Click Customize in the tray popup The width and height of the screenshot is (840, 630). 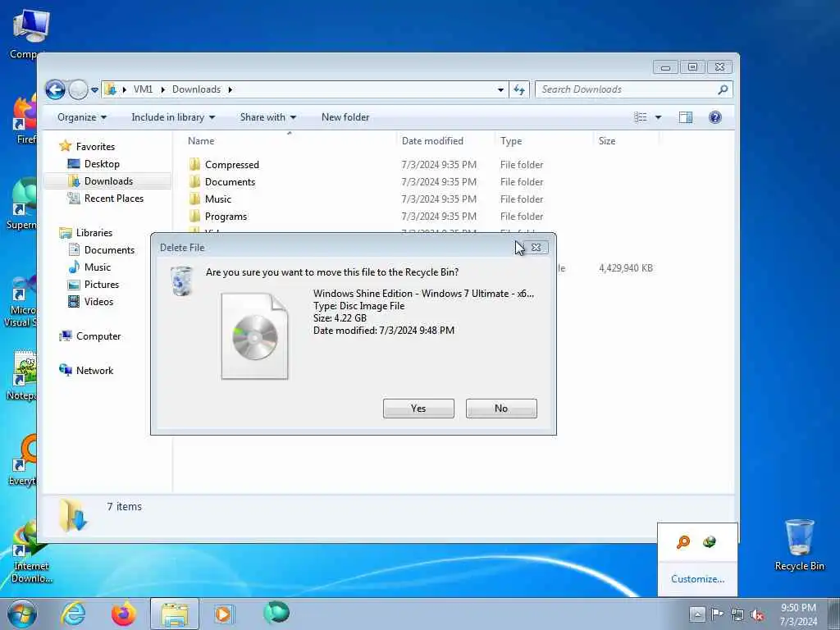pyautogui.click(x=697, y=579)
